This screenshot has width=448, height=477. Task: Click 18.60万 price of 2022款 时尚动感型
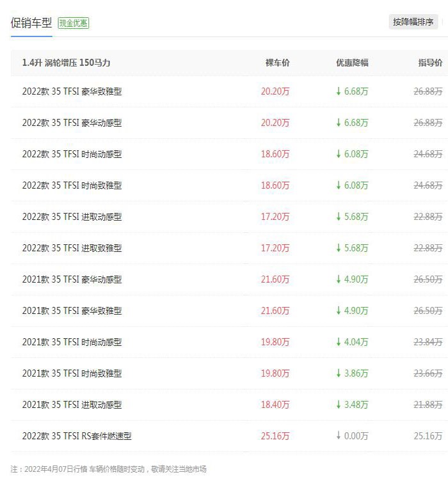(x=275, y=154)
